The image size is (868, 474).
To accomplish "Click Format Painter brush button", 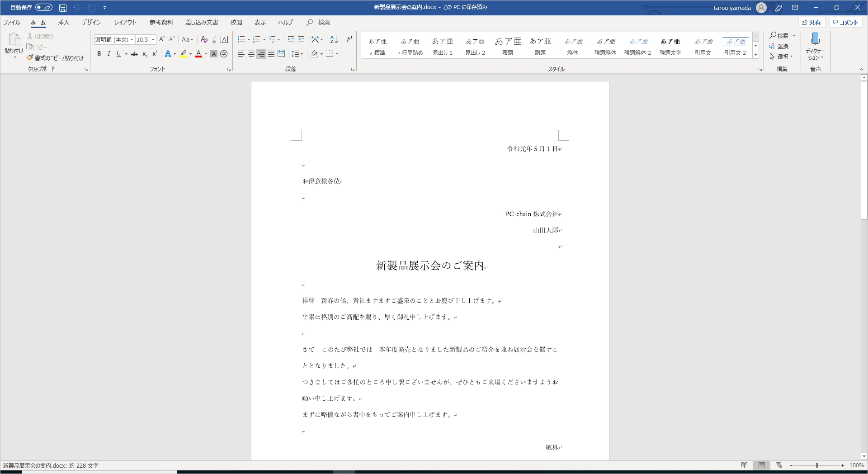I will point(55,58).
